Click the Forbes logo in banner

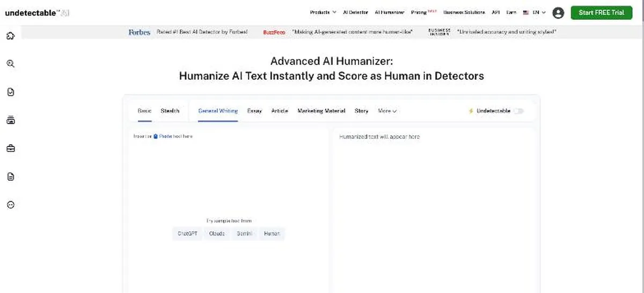(x=140, y=32)
